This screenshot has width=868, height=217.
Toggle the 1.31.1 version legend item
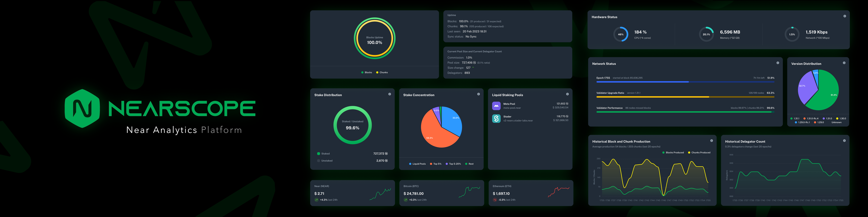point(794,119)
